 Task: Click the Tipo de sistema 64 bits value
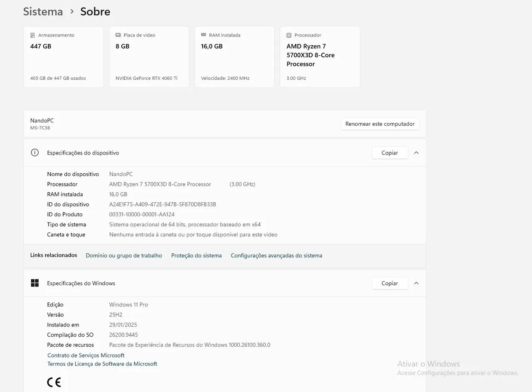tap(185, 225)
